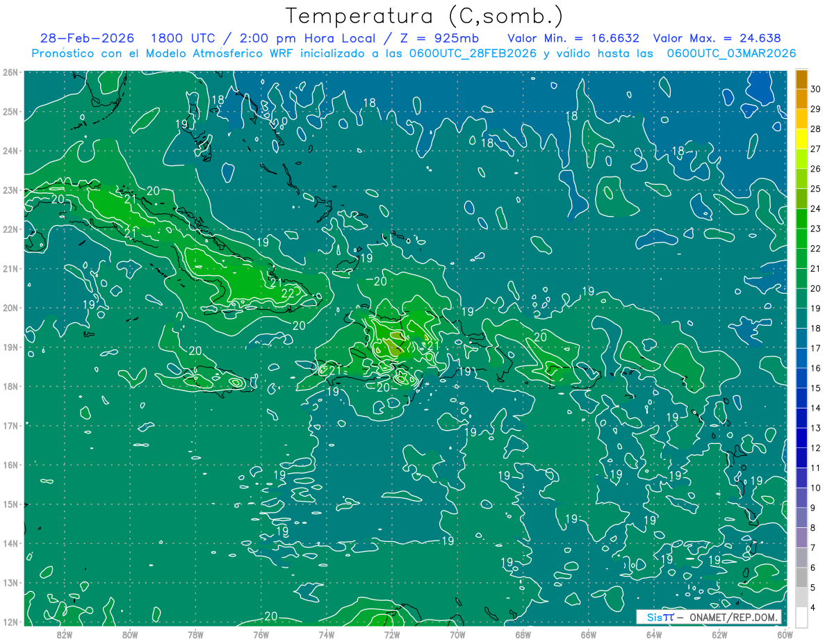This screenshot has width=834, height=644.
Task: Click the '64W' longitude axis label
Action: (654, 634)
